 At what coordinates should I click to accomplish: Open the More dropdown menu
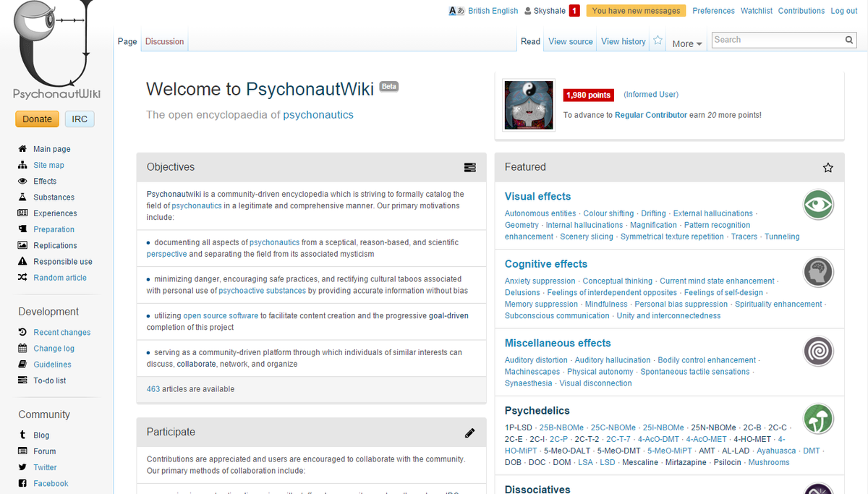pyautogui.click(x=686, y=43)
